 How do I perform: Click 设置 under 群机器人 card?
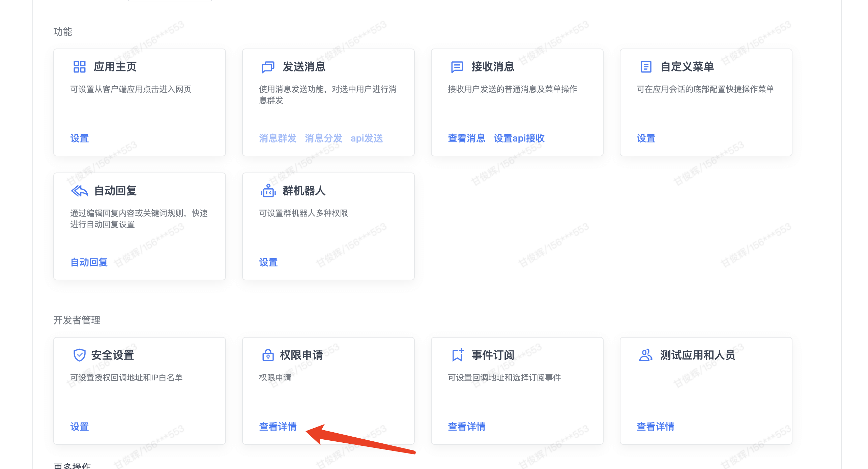(x=268, y=262)
